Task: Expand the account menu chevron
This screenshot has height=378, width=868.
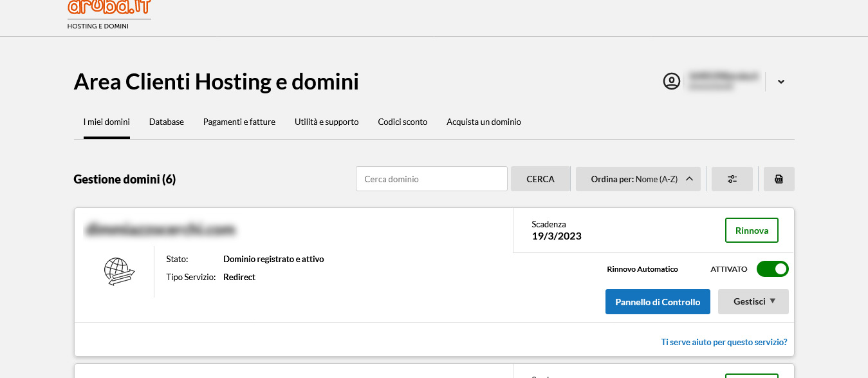Action: click(780, 82)
